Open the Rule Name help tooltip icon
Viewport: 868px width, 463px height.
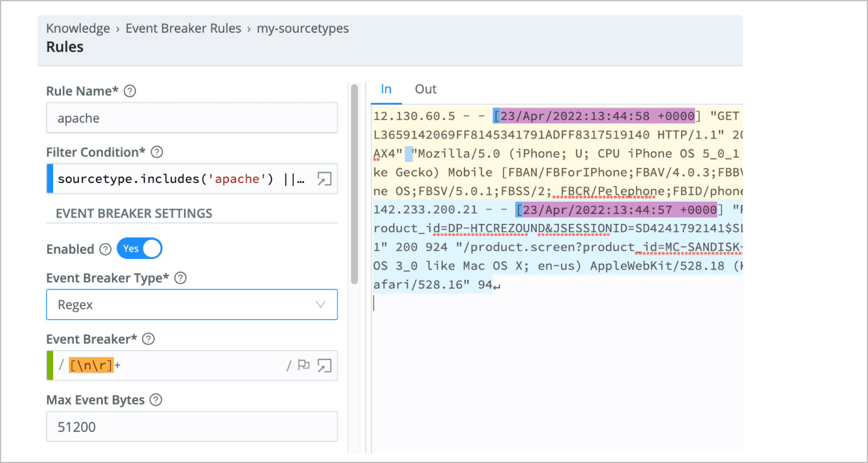coord(130,91)
